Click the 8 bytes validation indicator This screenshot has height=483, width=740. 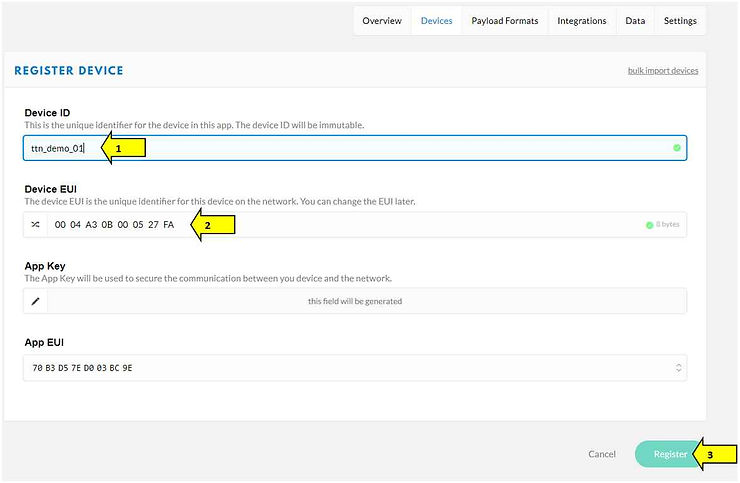(x=663, y=225)
